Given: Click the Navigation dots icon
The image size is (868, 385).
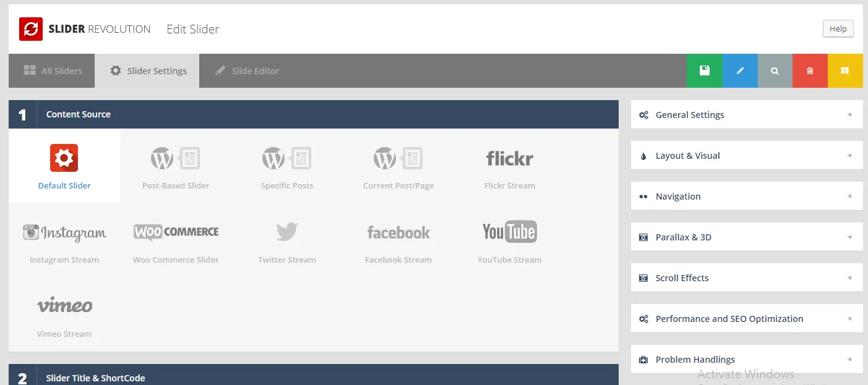Looking at the screenshot, I should (x=643, y=197).
